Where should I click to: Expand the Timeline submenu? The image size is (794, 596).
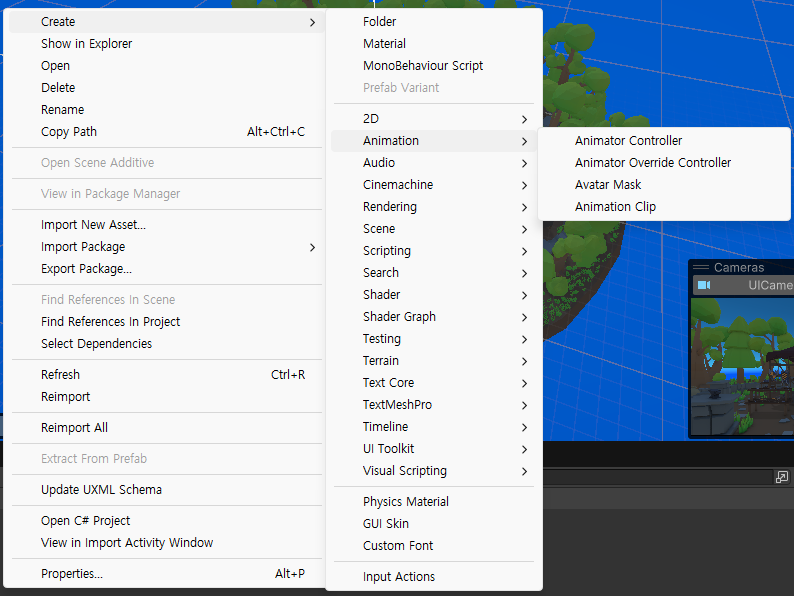coord(434,427)
